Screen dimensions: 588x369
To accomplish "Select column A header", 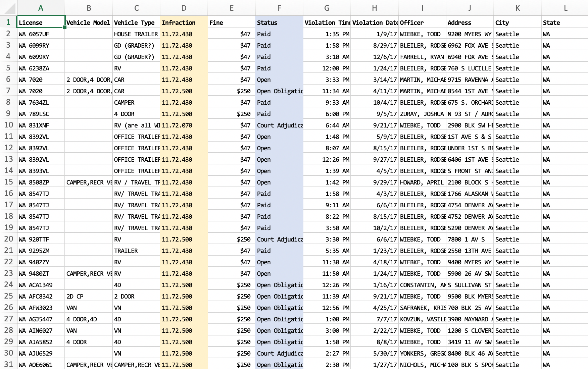I will coord(41,8).
